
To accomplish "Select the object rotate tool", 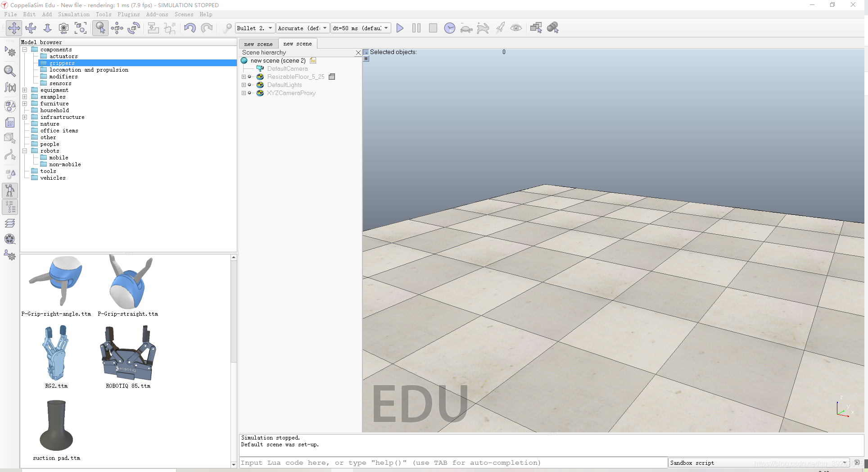I will coord(134,28).
